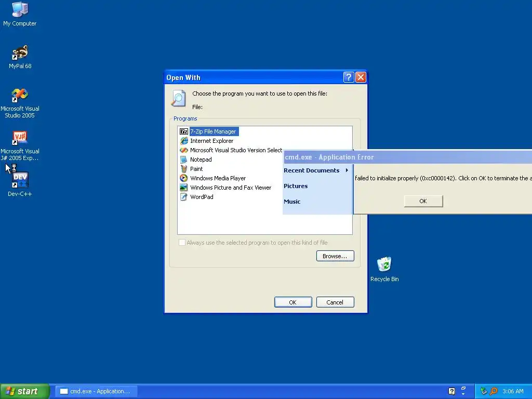Select the MyPal 68 desktop shortcut
Image resolution: width=532 pixels, height=399 pixels.
20,57
